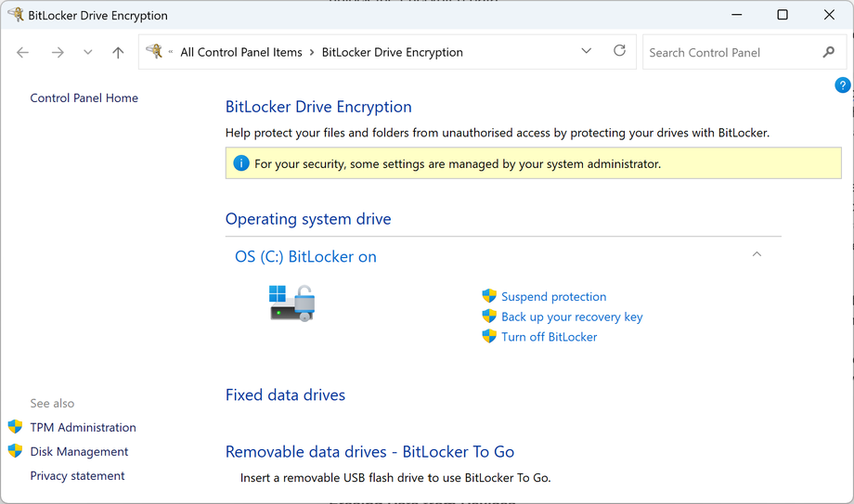Image resolution: width=854 pixels, height=504 pixels.
Task: Click the Up one level arrow
Action: pyautogui.click(x=118, y=53)
